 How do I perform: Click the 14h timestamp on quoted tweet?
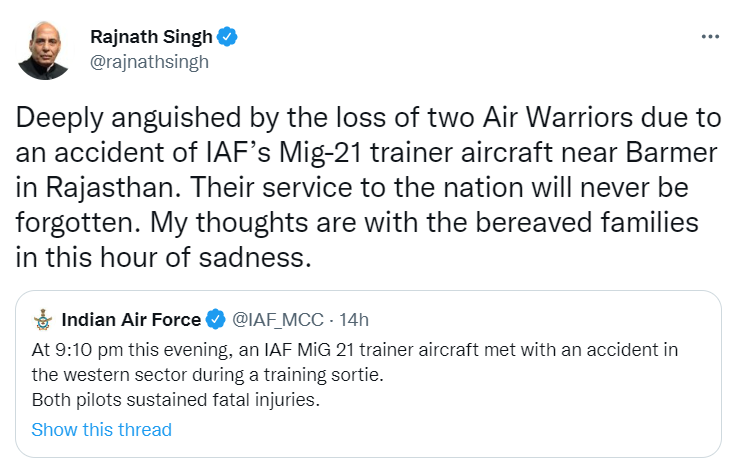point(354,321)
